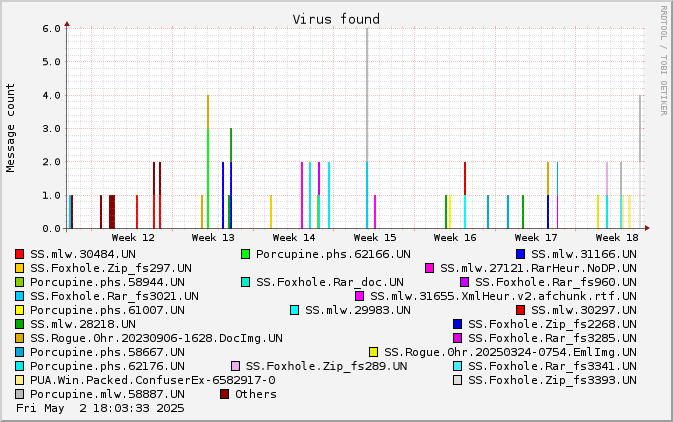Click the red SS.mlw.30297.UN swatch
673x422 pixels.
pyautogui.click(x=521, y=310)
